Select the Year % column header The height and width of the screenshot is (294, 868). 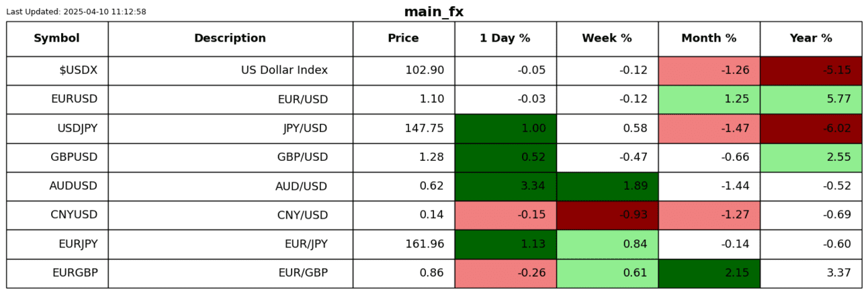pyautogui.click(x=811, y=38)
